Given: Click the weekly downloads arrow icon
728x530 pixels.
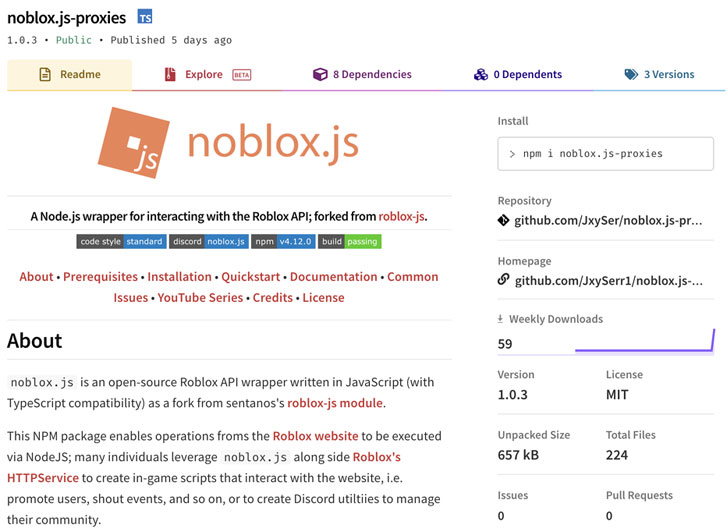Looking at the screenshot, I should tap(501, 319).
